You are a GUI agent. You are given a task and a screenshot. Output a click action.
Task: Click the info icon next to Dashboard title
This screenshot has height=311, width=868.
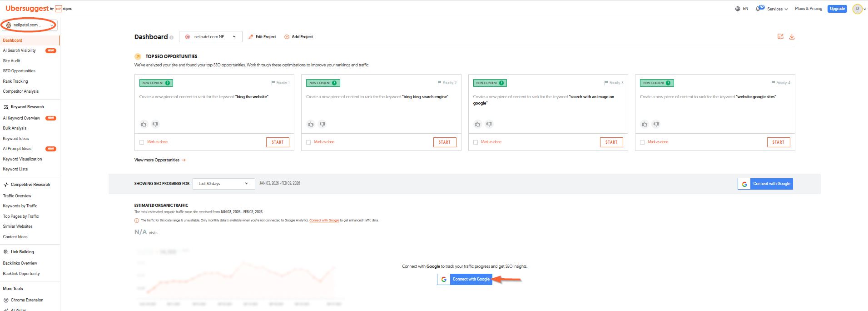click(x=172, y=37)
